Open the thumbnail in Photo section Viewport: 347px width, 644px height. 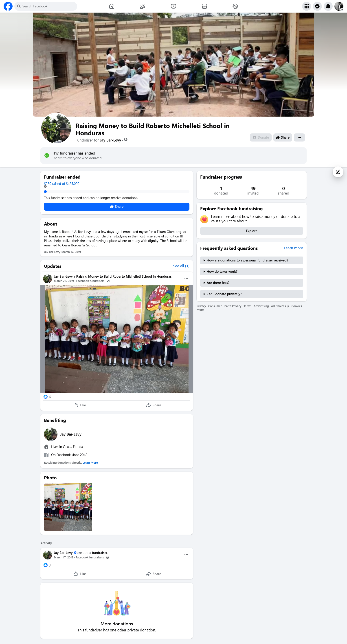point(68,507)
